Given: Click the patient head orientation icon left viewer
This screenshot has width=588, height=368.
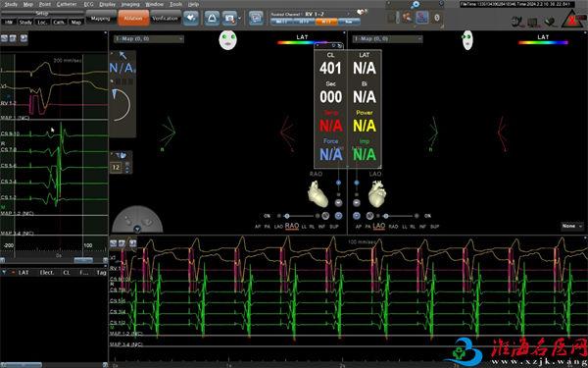Looking at the screenshot, I should pos(228,40).
